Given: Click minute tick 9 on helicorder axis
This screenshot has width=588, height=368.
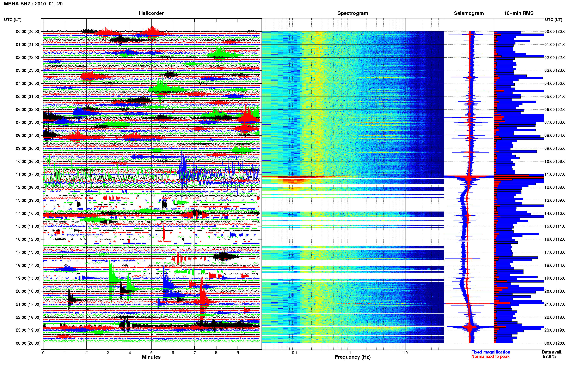Looking at the screenshot, I should coord(238,352).
